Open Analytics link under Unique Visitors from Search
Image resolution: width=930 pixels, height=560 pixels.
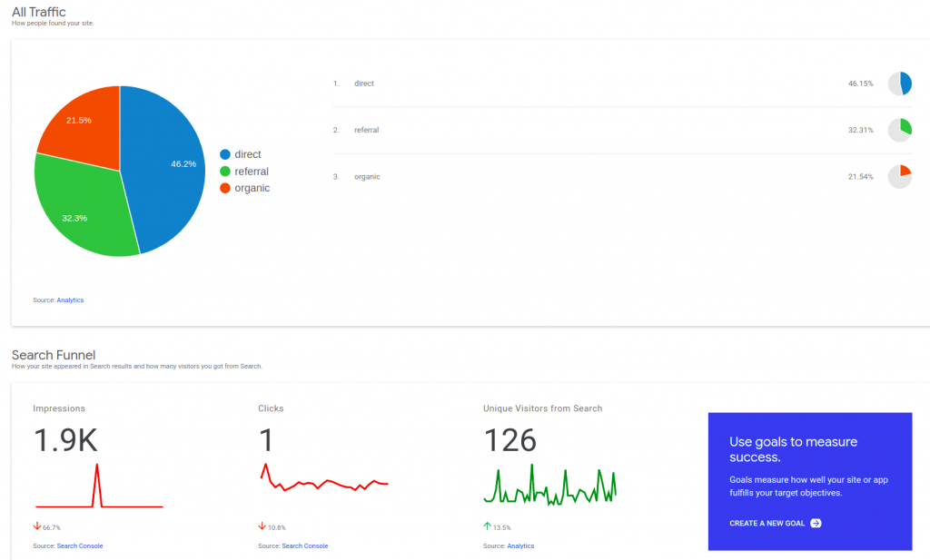[520, 545]
